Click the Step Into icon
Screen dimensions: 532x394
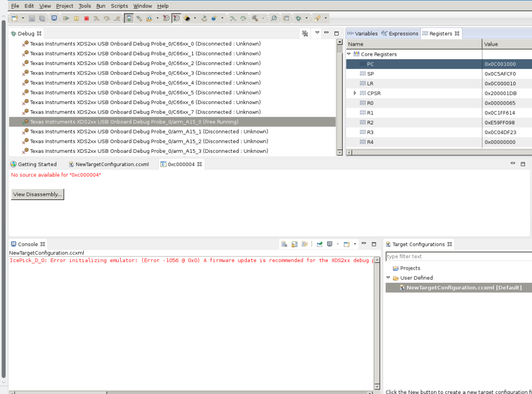tap(96, 18)
